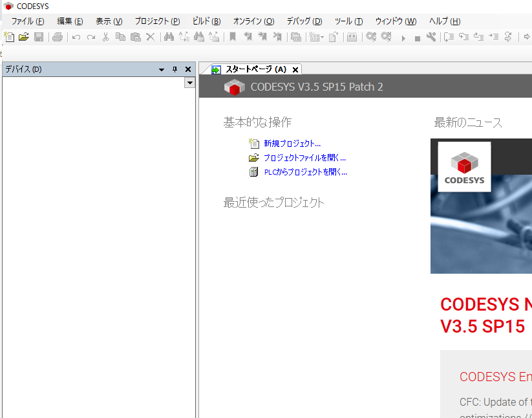Open the 表示 (View) menu
The image size is (532, 418).
[x=109, y=21]
